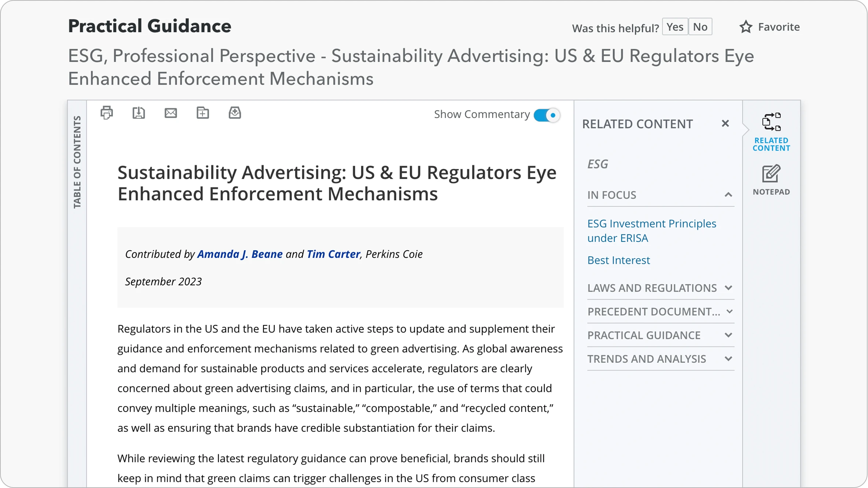Open Amanda J. Beane author link
The image size is (868, 488).
pos(240,254)
